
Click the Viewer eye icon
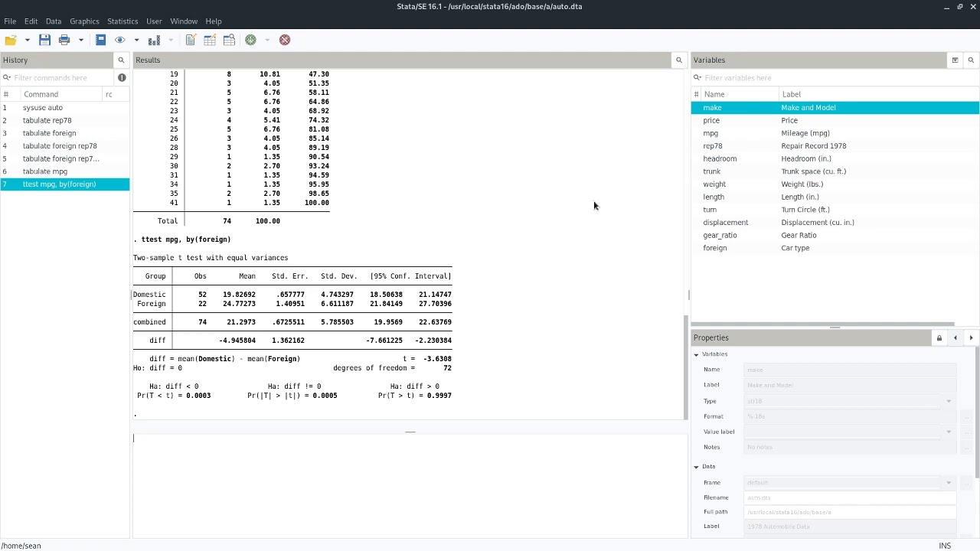click(120, 40)
